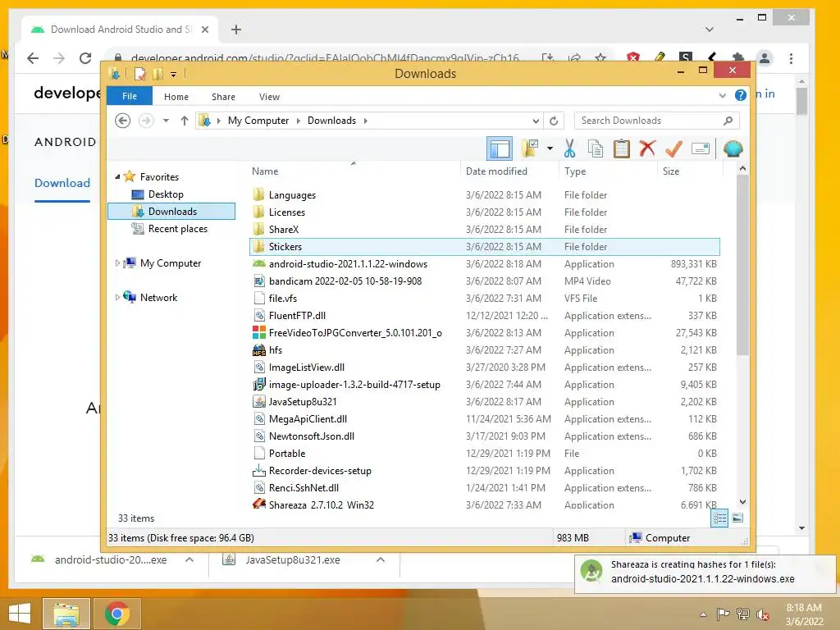Bookmark this page with the star icon
Screen dimensions: 840x630
point(600,57)
